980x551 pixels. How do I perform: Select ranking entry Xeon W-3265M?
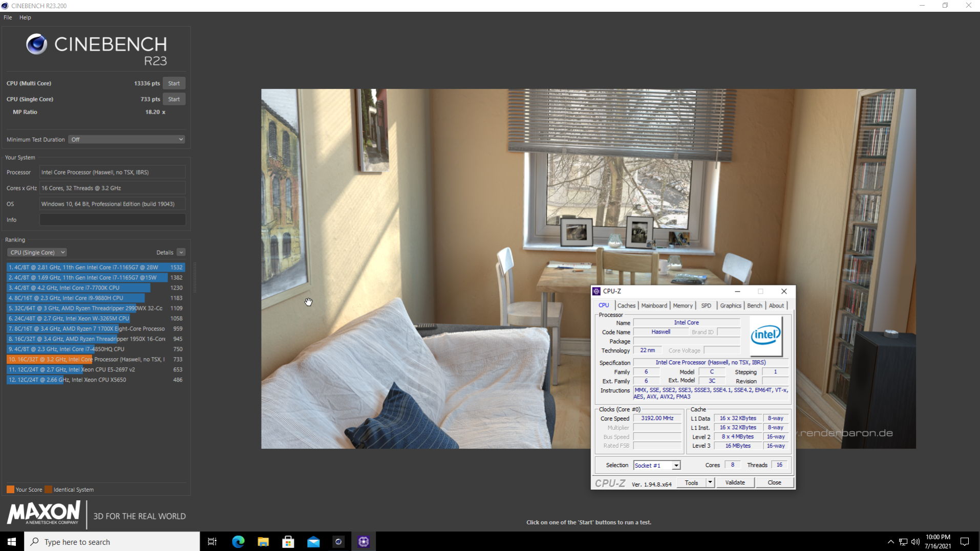(x=96, y=319)
